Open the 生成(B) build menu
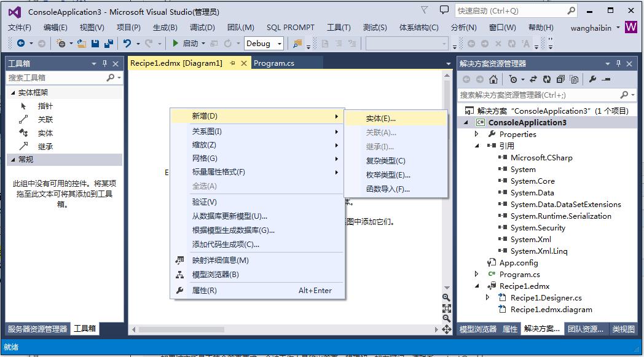Screen dimensions: 644x357 tap(165, 28)
